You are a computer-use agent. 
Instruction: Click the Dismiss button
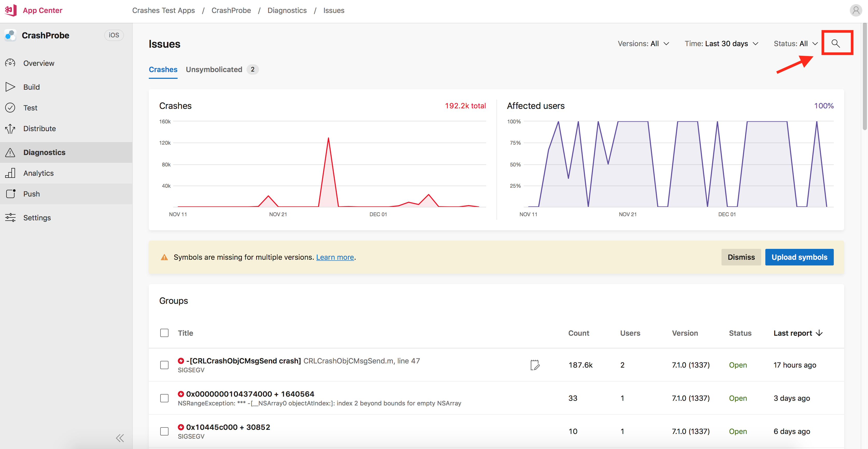741,257
